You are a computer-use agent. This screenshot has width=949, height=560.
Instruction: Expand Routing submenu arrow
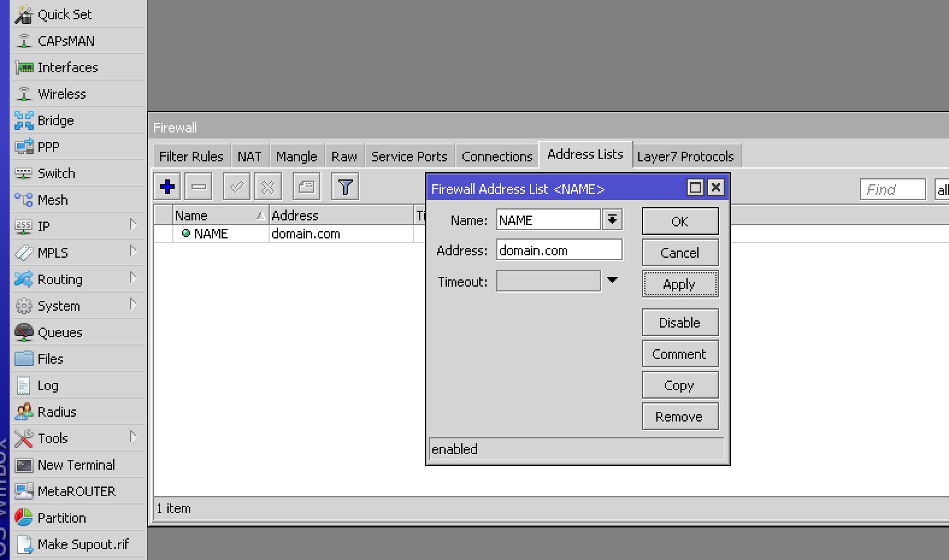coord(133,278)
